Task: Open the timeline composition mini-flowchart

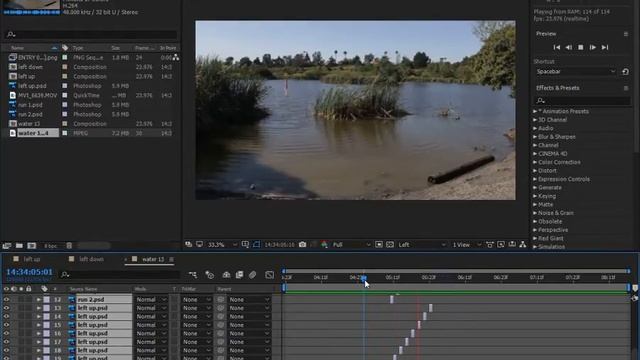Action: click(x=193, y=275)
